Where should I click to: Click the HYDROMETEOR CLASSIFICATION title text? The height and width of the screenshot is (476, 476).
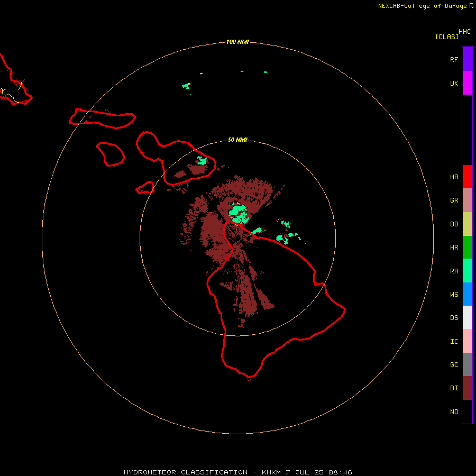click(x=186, y=472)
